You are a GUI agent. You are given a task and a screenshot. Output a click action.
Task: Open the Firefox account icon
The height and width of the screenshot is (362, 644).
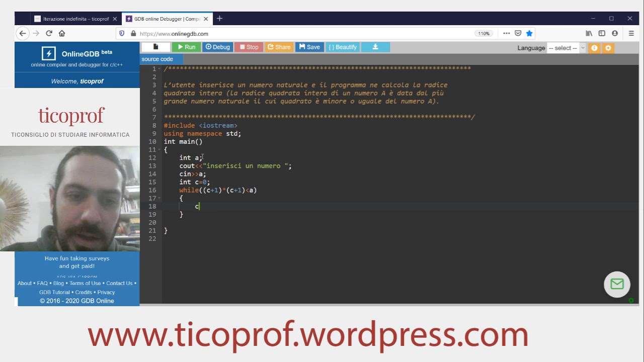[615, 34]
